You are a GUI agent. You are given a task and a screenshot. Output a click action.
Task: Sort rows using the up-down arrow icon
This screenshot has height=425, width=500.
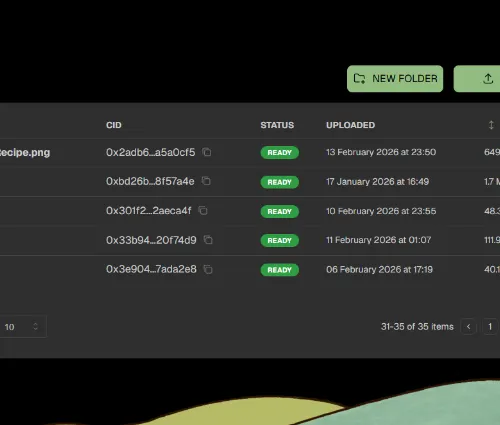(491, 125)
